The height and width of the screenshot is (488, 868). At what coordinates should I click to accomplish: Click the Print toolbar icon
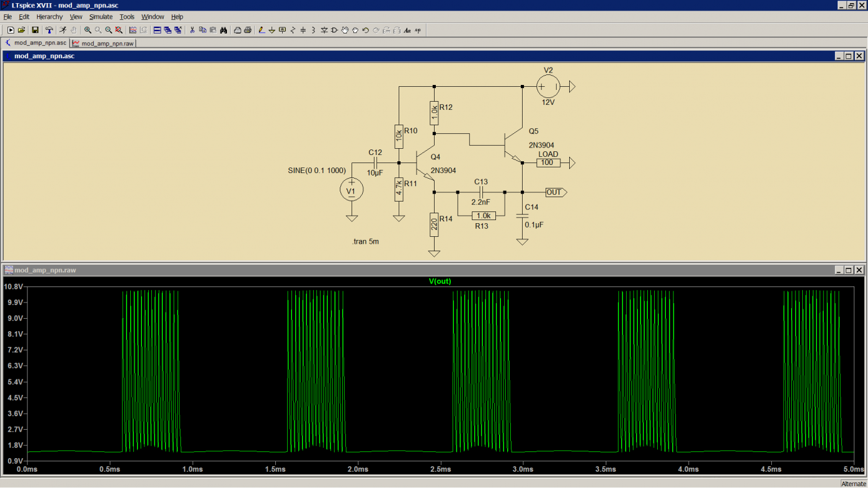coord(247,30)
